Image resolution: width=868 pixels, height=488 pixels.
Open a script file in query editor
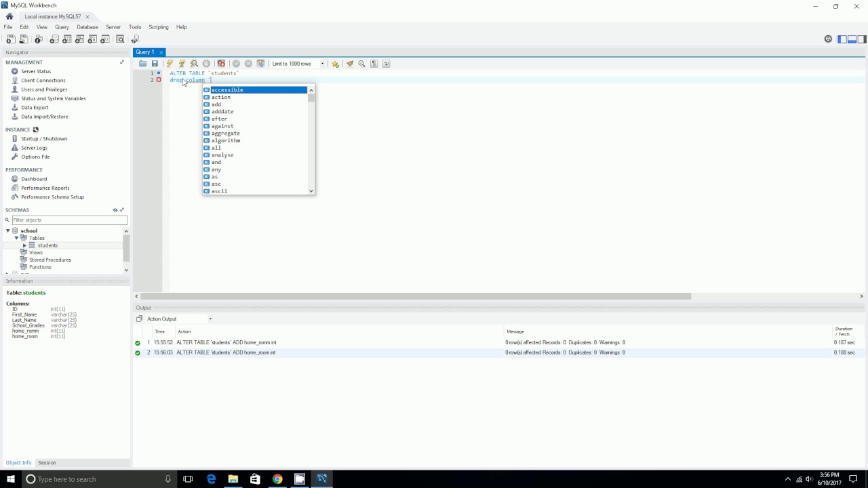[x=142, y=64]
